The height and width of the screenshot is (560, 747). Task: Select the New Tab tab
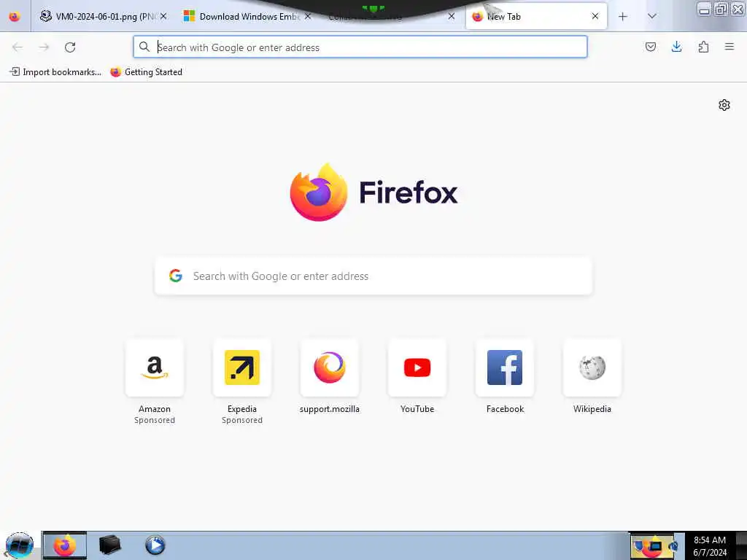pos(536,17)
